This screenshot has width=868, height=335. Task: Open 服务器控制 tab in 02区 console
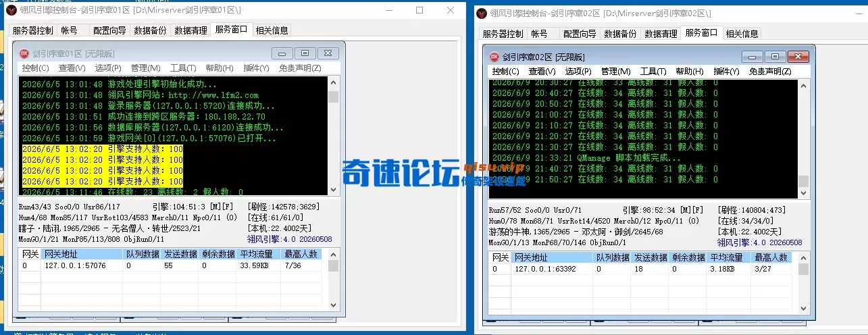click(503, 34)
